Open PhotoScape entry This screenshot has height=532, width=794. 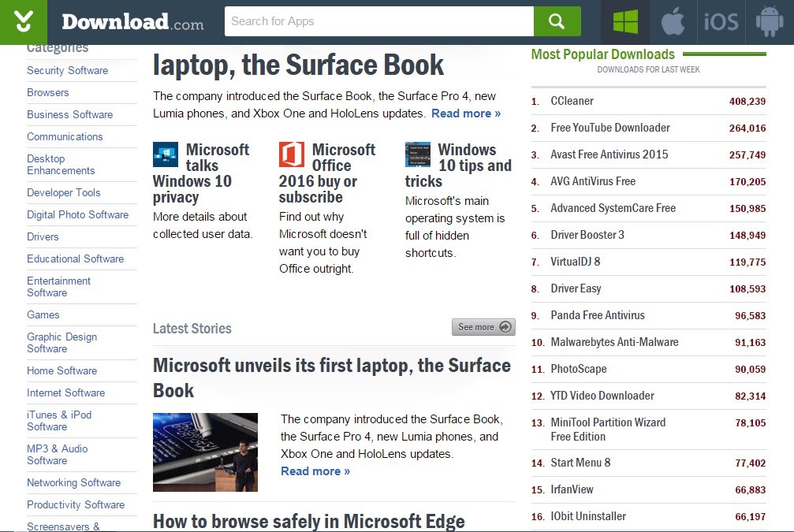pyautogui.click(x=579, y=369)
